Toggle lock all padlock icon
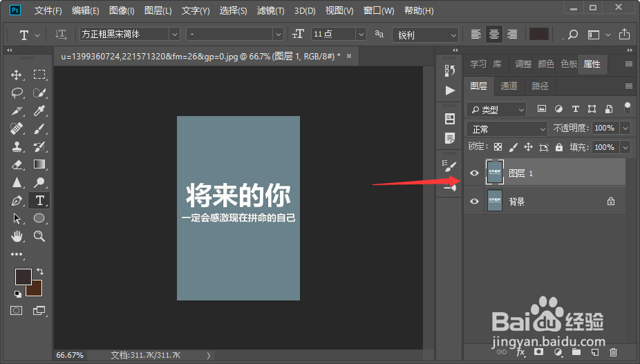 558,147
